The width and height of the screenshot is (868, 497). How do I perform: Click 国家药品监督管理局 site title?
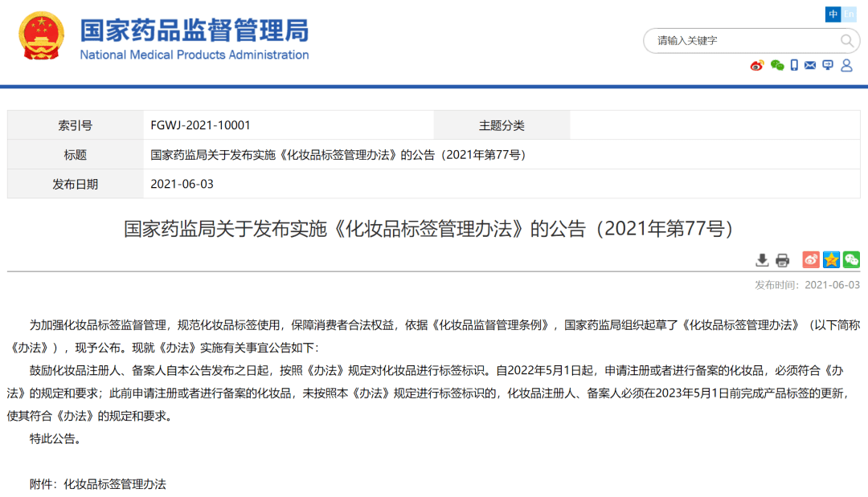[x=194, y=30]
